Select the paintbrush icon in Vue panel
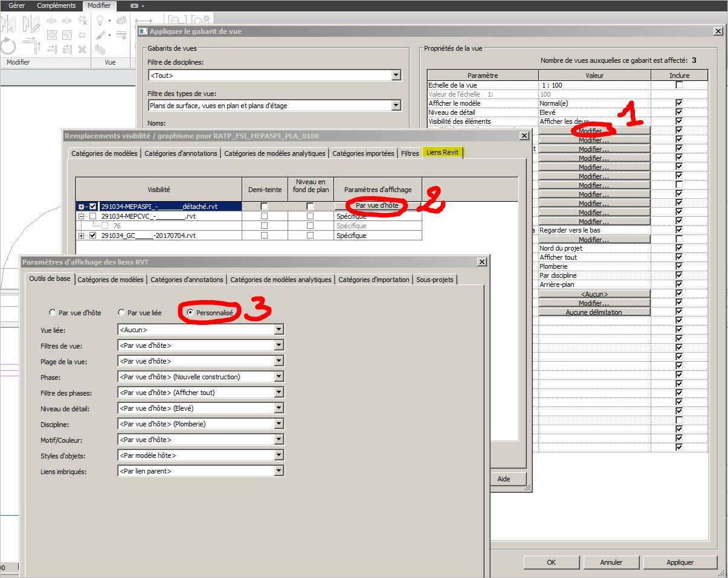The width and height of the screenshot is (728, 578). pos(101,36)
